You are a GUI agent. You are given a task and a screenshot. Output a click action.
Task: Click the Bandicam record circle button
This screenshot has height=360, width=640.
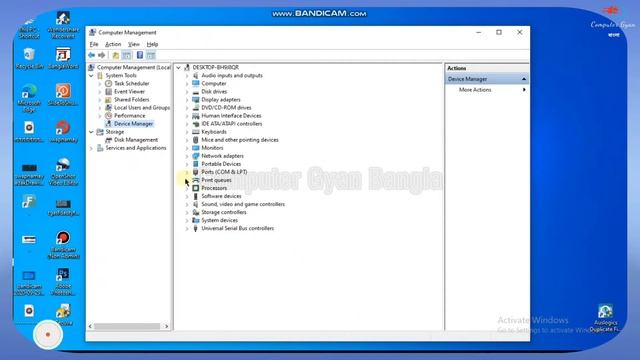pyautogui.click(x=48, y=335)
